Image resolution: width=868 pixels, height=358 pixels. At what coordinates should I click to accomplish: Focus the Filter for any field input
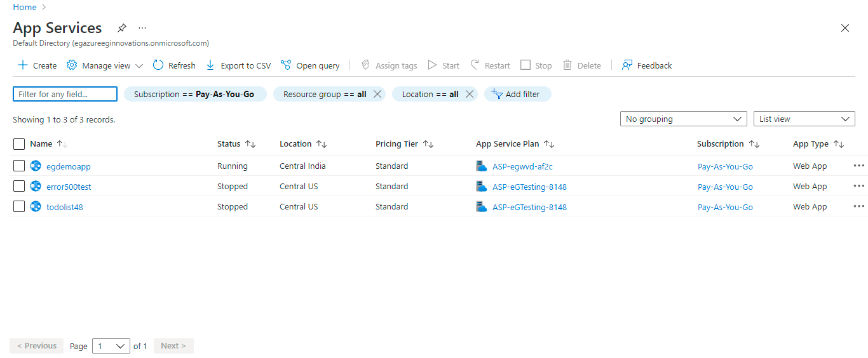pos(65,94)
